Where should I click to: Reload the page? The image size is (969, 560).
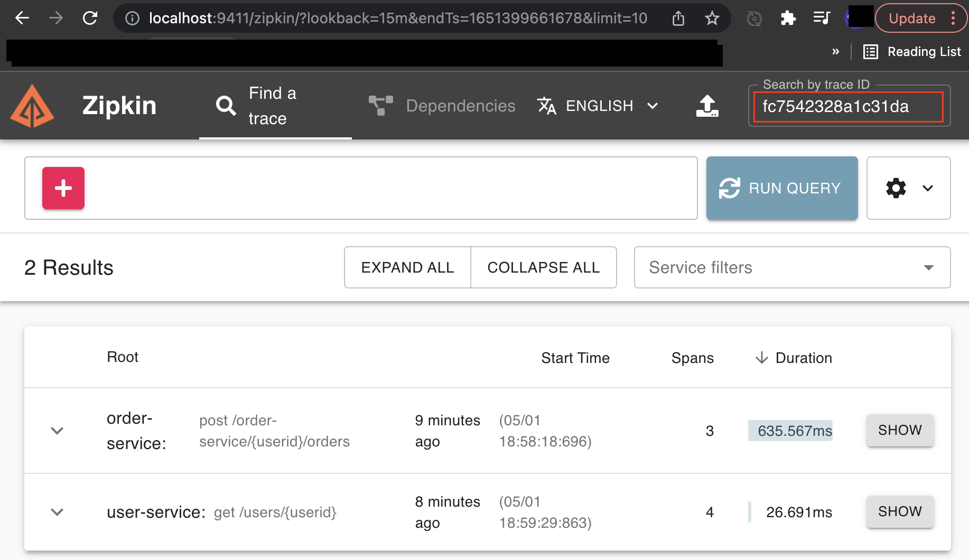[x=90, y=18]
